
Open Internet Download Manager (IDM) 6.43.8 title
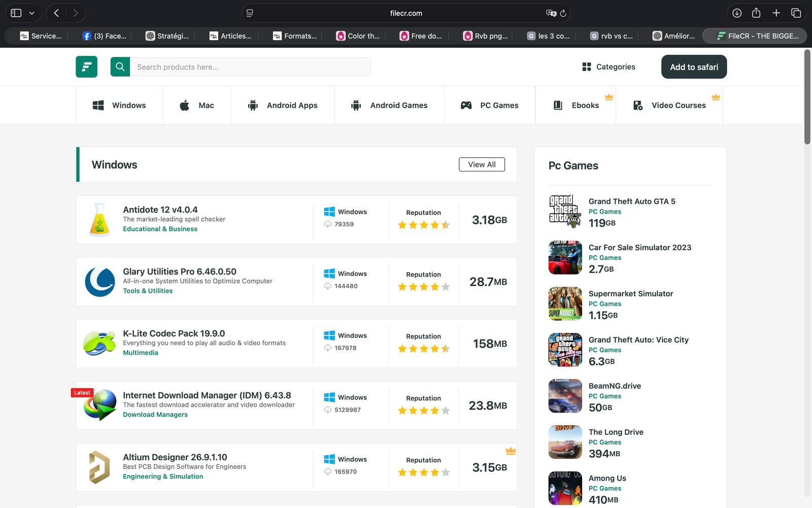[x=207, y=395]
